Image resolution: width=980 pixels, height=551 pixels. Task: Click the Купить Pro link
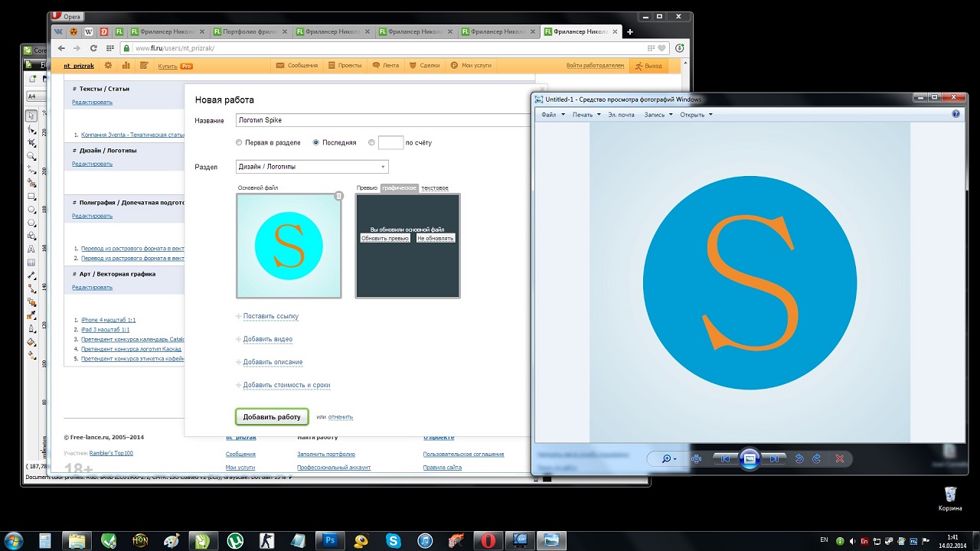[x=175, y=66]
